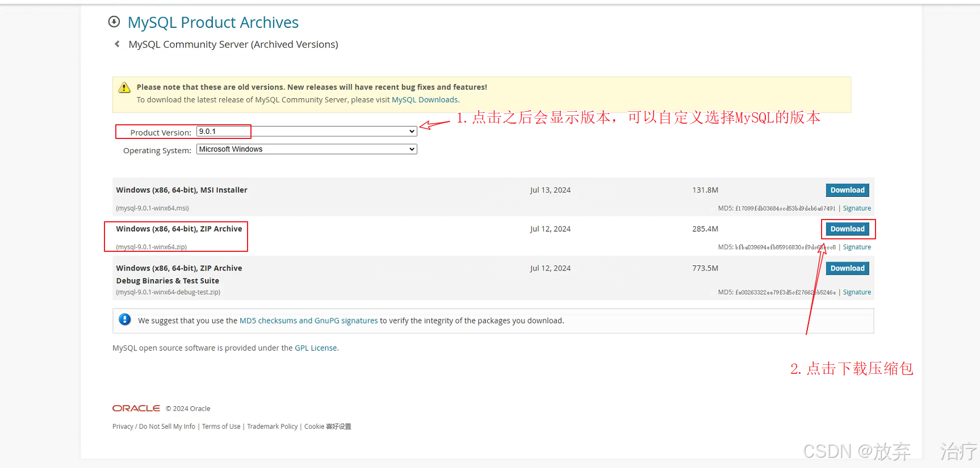
Task: Click the © 2024 Oracle text
Action: [x=188, y=408]
